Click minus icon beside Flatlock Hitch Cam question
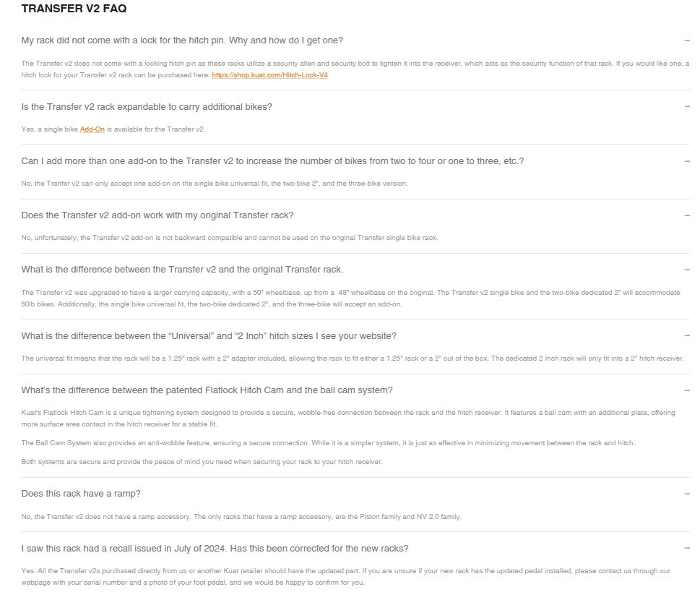 [687, 390]
